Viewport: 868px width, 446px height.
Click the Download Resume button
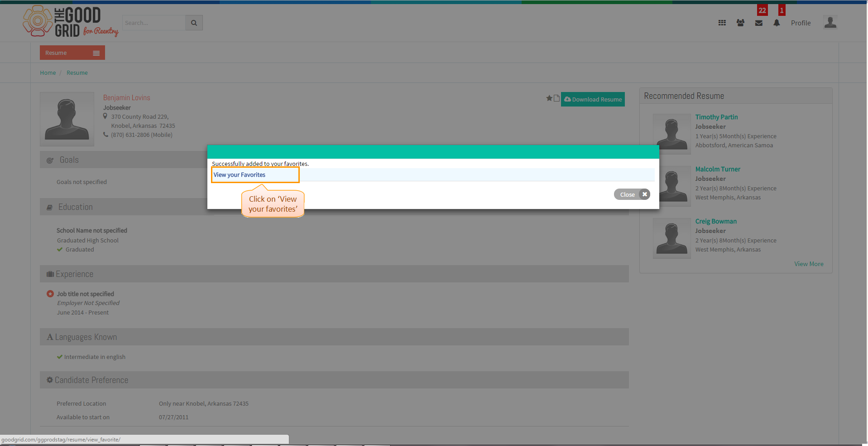click(593, 99)
